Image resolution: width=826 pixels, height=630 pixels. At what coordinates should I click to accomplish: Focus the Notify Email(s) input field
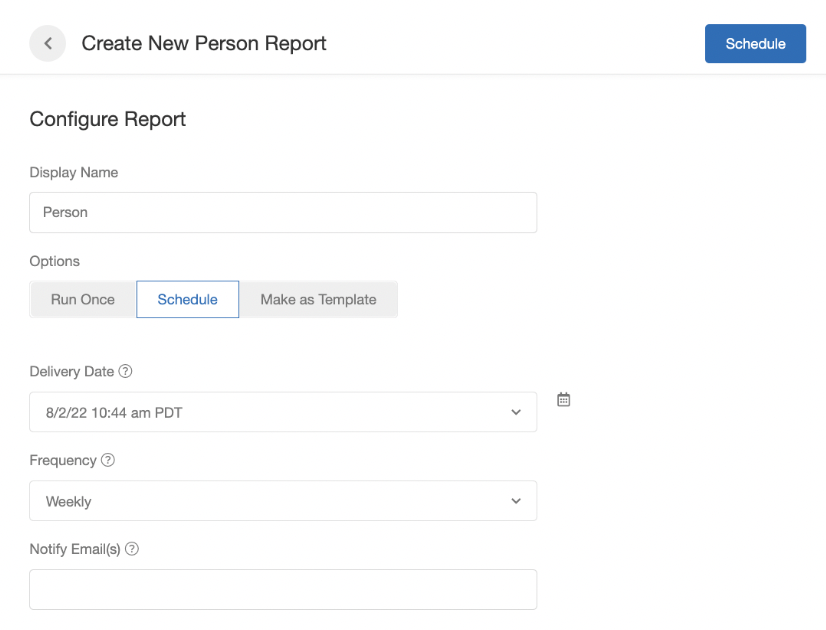coord(283,589)
